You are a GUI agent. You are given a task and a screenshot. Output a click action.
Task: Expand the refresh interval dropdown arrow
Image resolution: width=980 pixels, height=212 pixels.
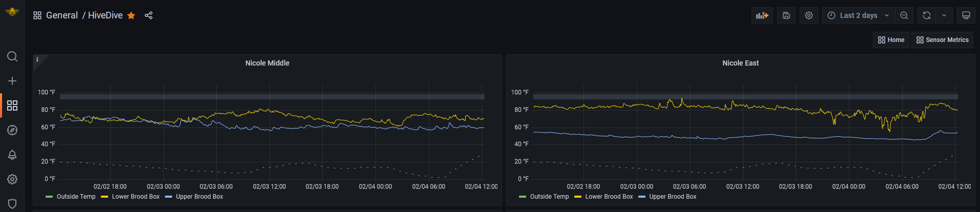(x=944, y=15)
